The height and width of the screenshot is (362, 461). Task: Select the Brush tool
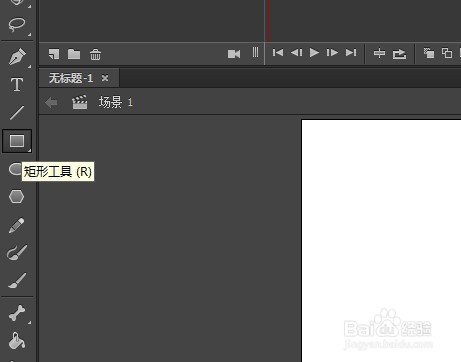click(x=17, y=281)
